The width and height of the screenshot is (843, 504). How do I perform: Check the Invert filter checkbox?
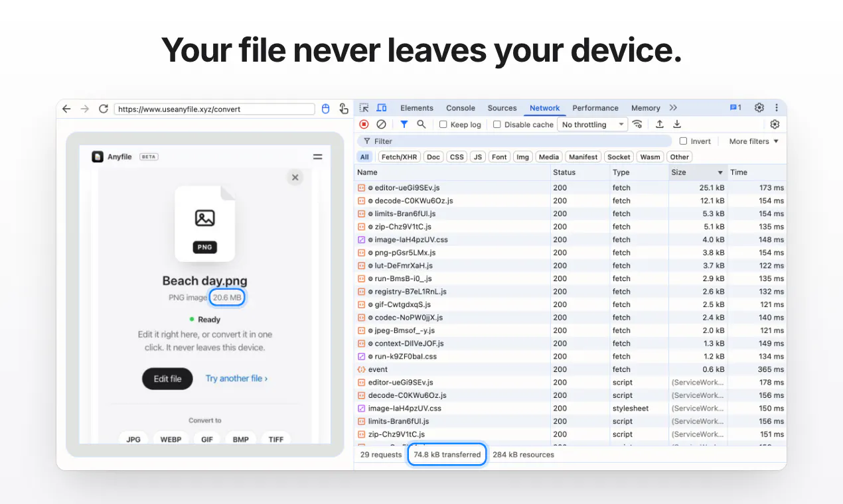click(683, 141)
